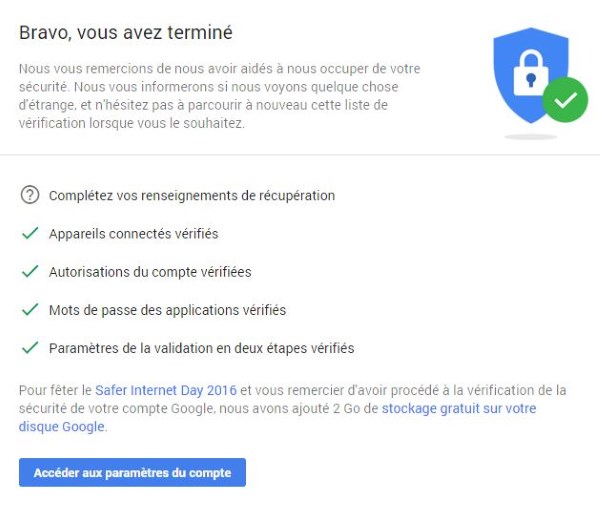
Task: Select Autorisations du compte vérifiées entry
Action: [150, 271]
